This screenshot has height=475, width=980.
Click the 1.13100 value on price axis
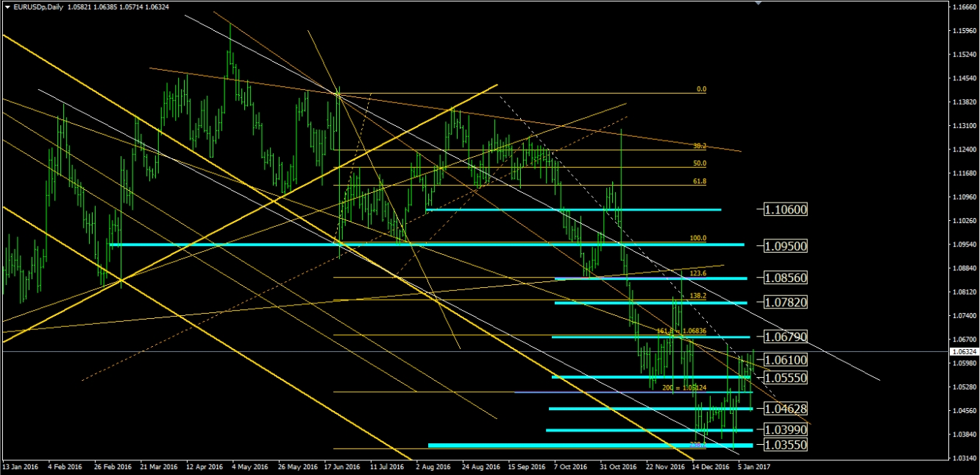(965, 126)
